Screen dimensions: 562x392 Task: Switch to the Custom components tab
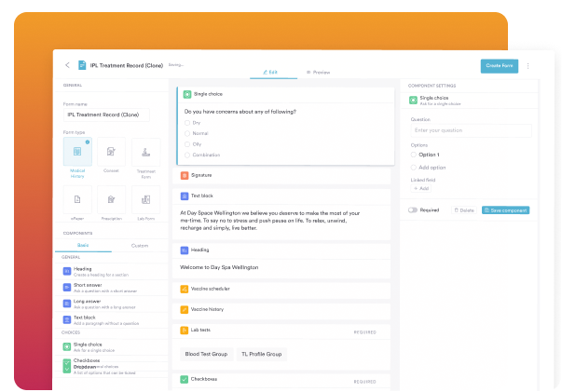tap(139, 246)
